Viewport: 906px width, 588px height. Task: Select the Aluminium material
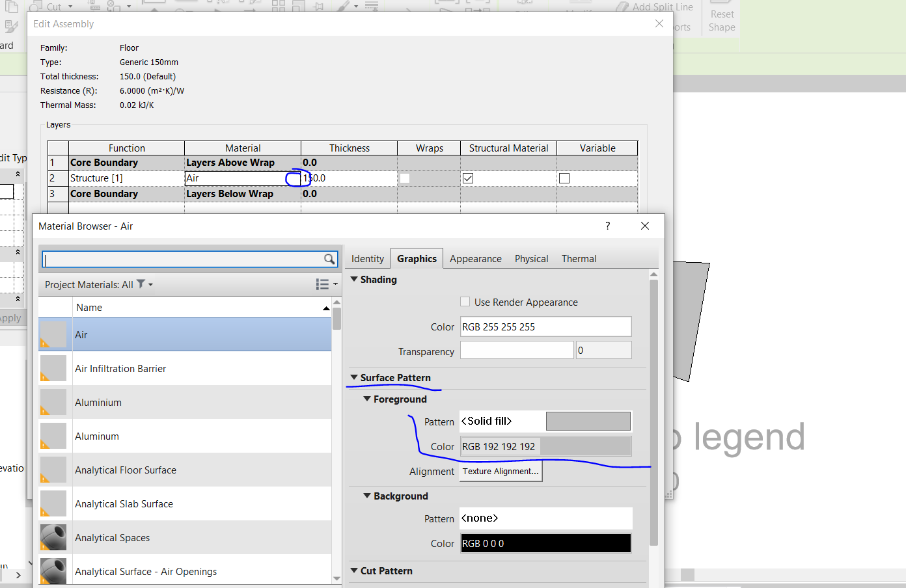click(x=185, y=402)
